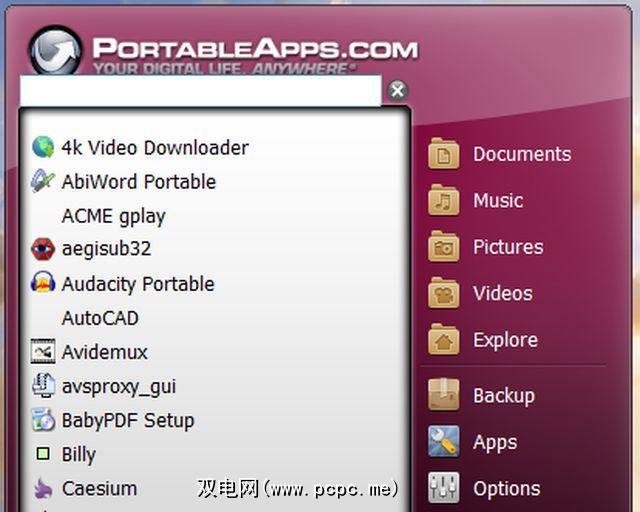
Task: Focus the app search box
Action: 200,91
